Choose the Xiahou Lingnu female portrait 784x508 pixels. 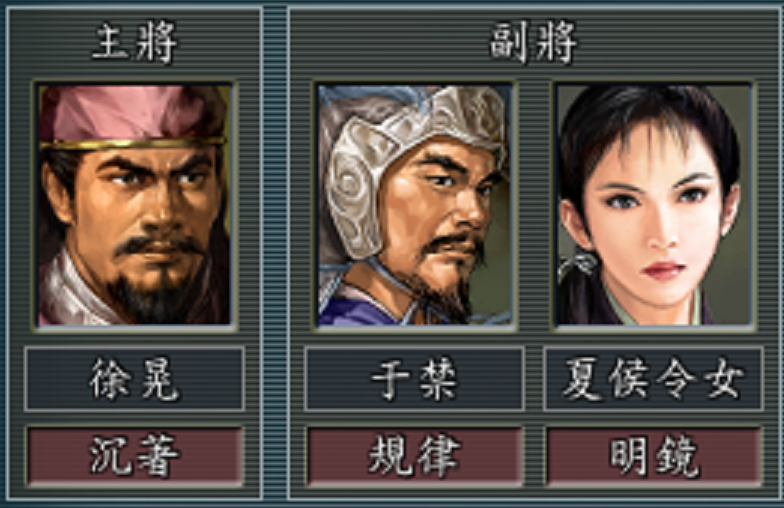click(x=654, y=205)
